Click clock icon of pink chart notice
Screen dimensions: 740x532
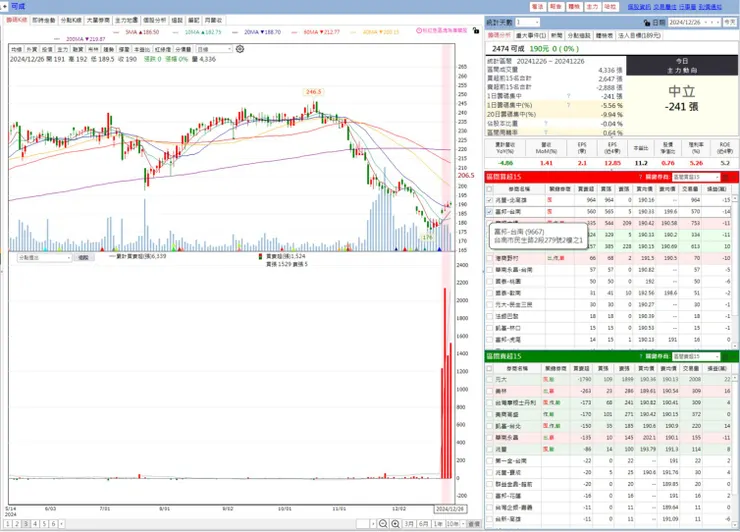419,30
